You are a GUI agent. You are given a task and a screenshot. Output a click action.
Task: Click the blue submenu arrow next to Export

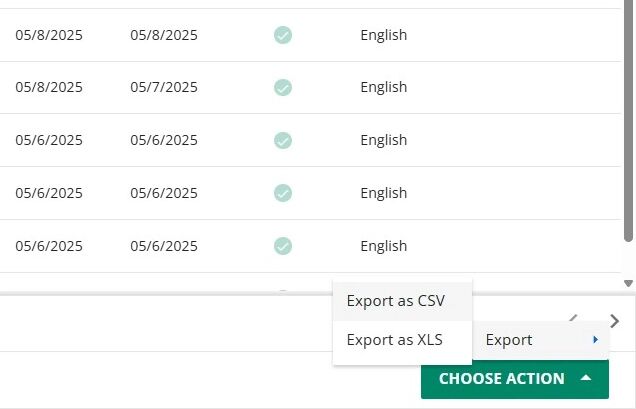click(595, 340)
